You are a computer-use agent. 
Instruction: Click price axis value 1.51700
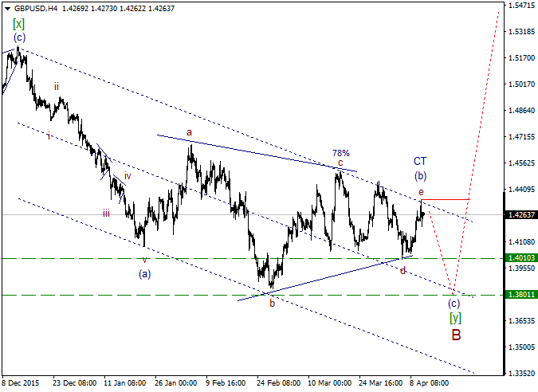coord(521,58)
